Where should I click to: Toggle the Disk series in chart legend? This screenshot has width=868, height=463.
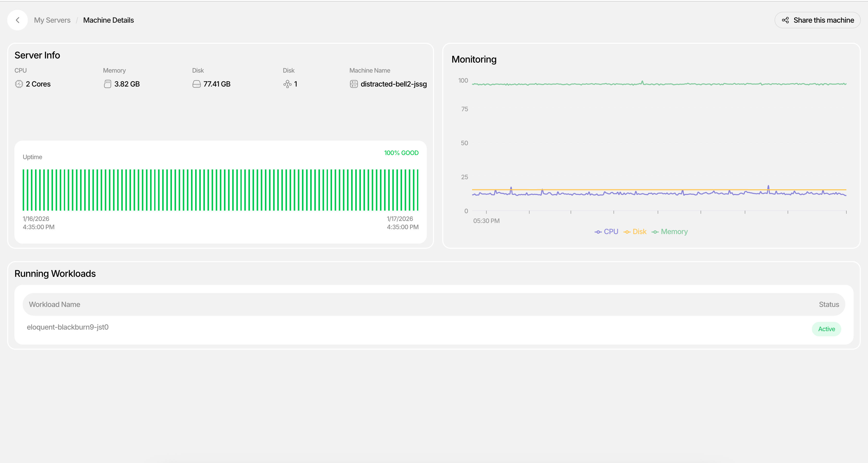coord(635,232)
